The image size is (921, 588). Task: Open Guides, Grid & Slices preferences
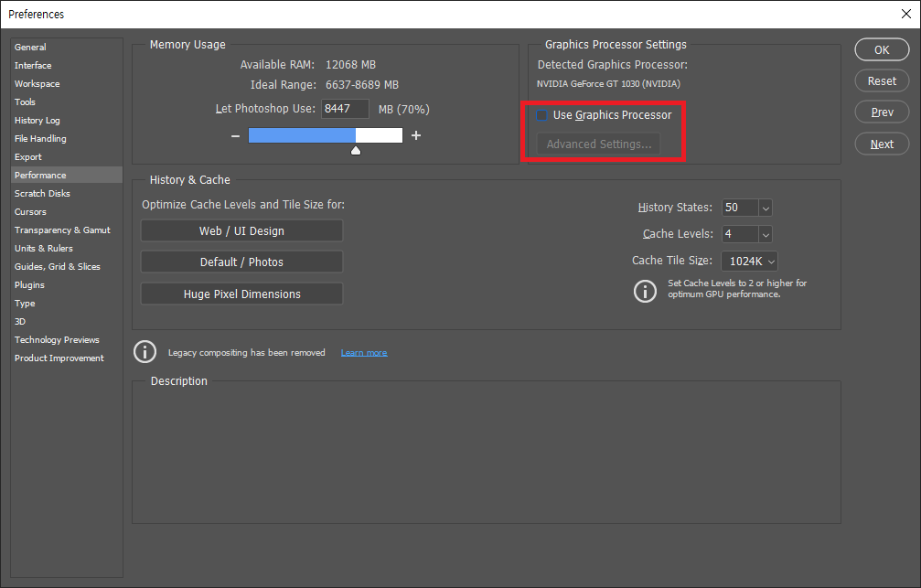67,266
